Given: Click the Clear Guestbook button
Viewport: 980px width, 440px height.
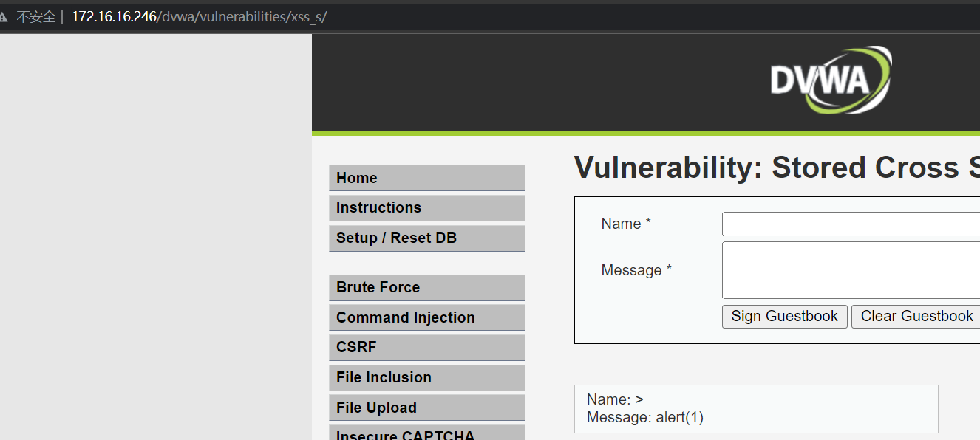Looking at the screenshot, I should pyautogui.click(x=916, y=317).
